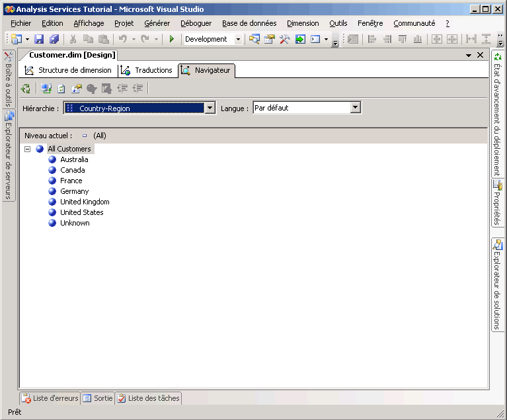Open Propriétés side panel
The image size is (507, 420).
pyautogui.click(x=497, y=203)
